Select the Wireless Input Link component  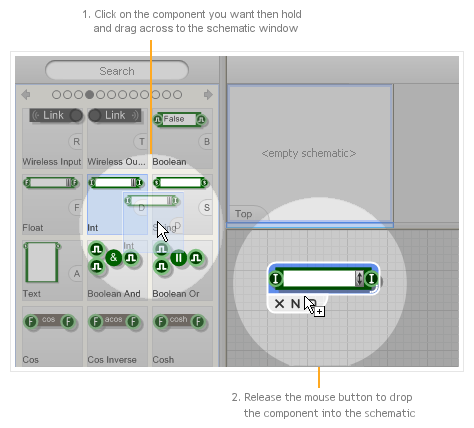click(52, 138)
